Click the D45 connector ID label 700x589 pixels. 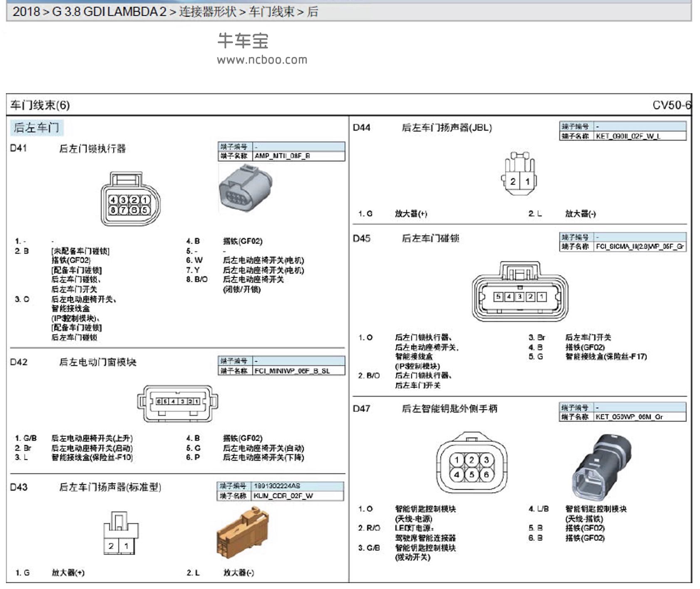361,238
